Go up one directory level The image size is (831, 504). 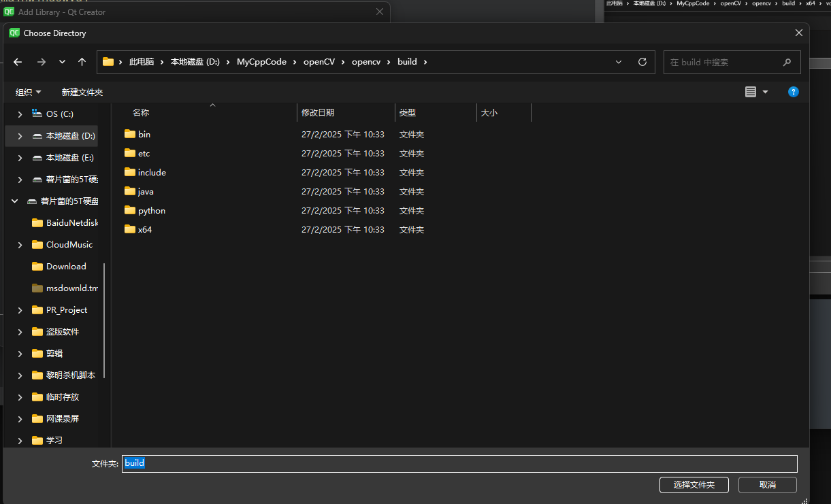pos(82,62)
